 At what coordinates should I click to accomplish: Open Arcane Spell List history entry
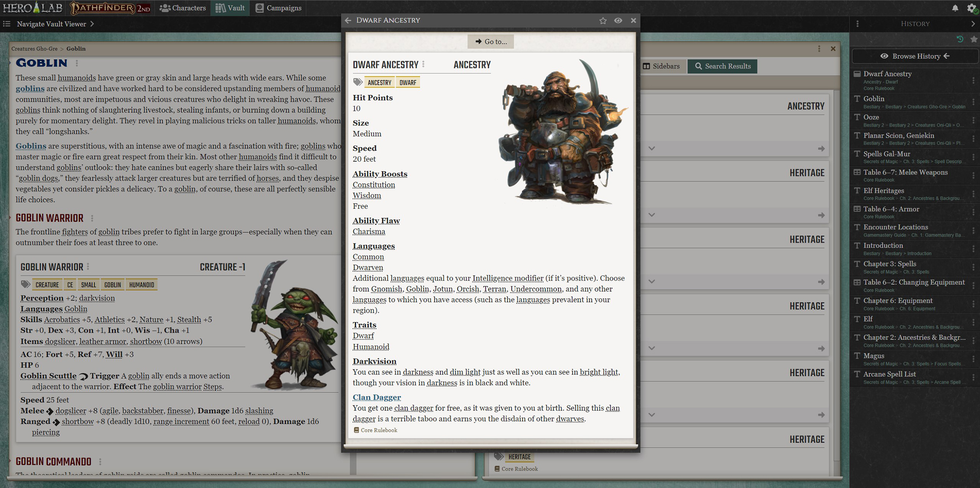[x=889, y=374]
